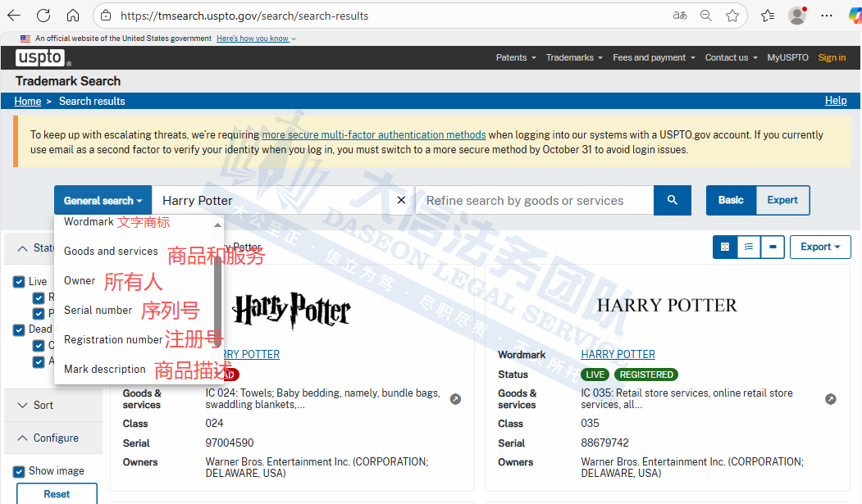862x504 pixels.
Task: Choose Wordmark search option
Action: 89,222
